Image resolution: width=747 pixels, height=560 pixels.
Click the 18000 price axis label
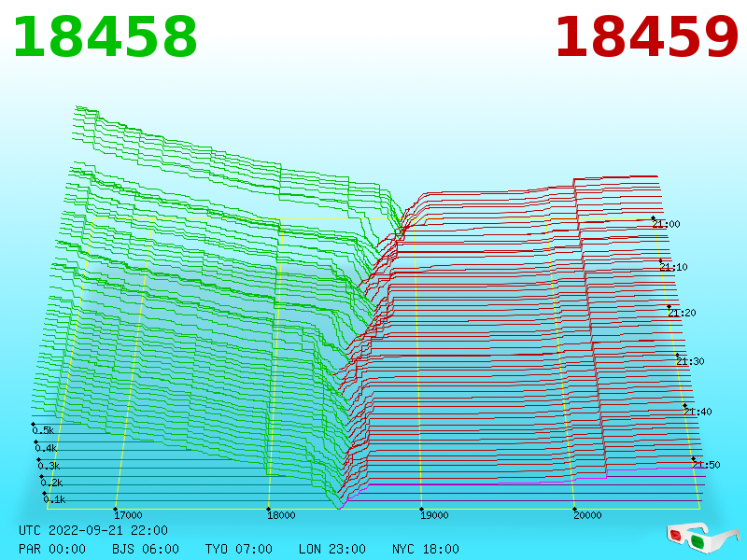point(281,515)
